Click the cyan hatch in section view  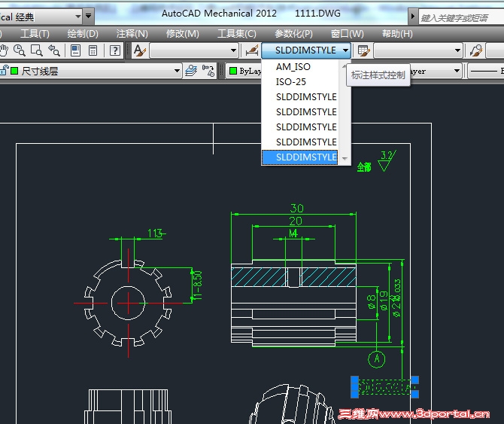coord(257,277)
